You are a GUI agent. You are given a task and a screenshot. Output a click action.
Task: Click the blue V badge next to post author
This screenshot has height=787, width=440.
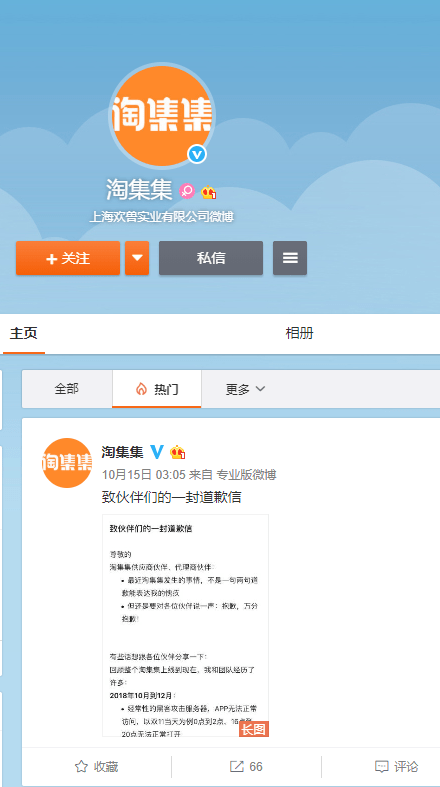(157, 452)
